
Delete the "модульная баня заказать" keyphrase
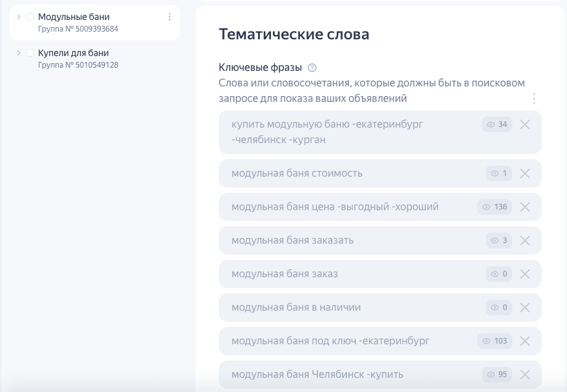(525, 240)
